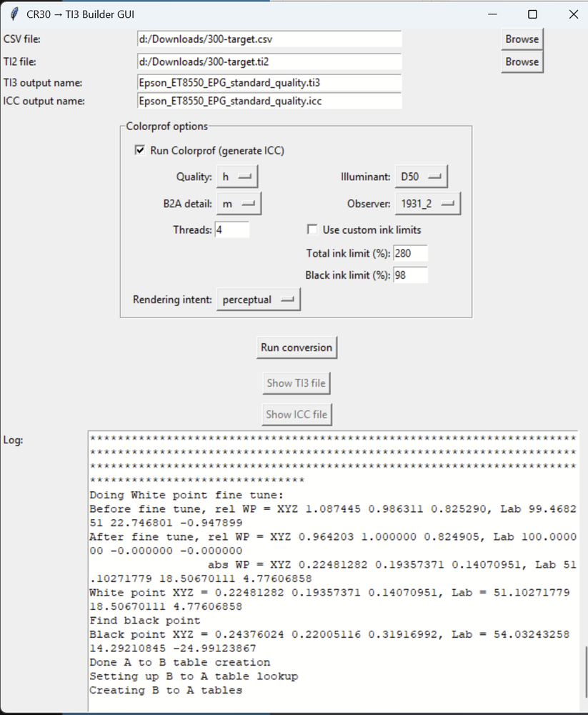Image resolution: width=588 pixels, height=715 pixels.
Task: Open the Quality dropdown
Action: (x=237, y=177)
